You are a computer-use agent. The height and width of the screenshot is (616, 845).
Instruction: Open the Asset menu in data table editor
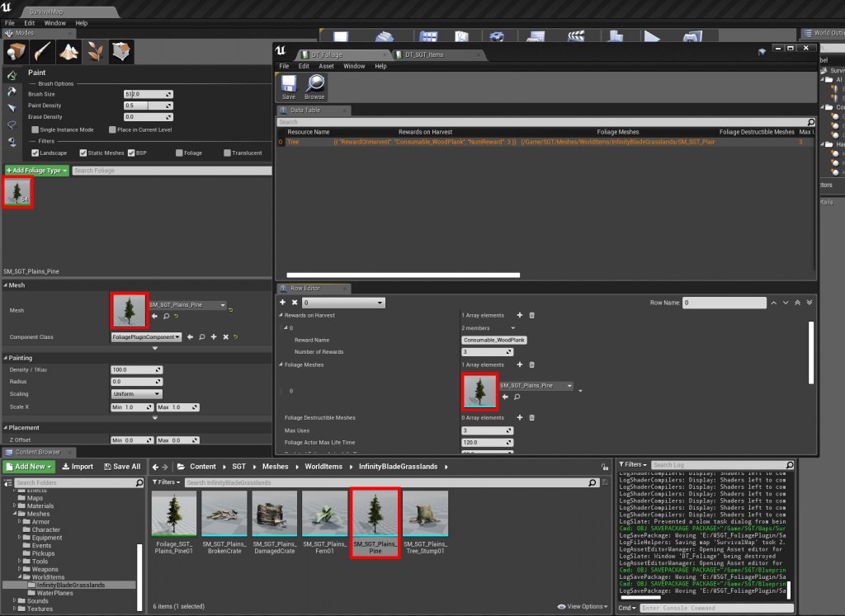coord(326,66)
